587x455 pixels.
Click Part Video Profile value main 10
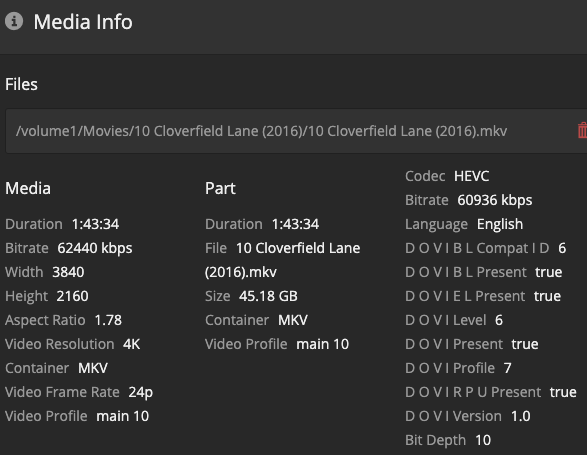tap(322, 344)
